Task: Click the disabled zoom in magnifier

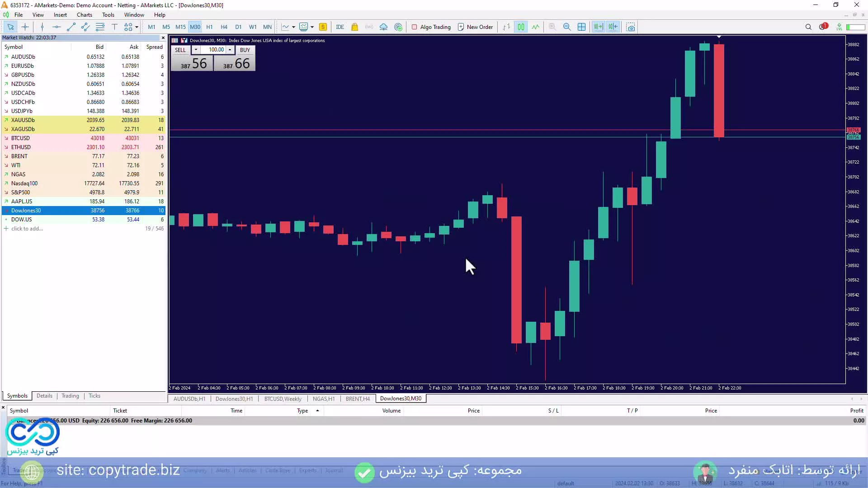Action: (x=552, y=27)
